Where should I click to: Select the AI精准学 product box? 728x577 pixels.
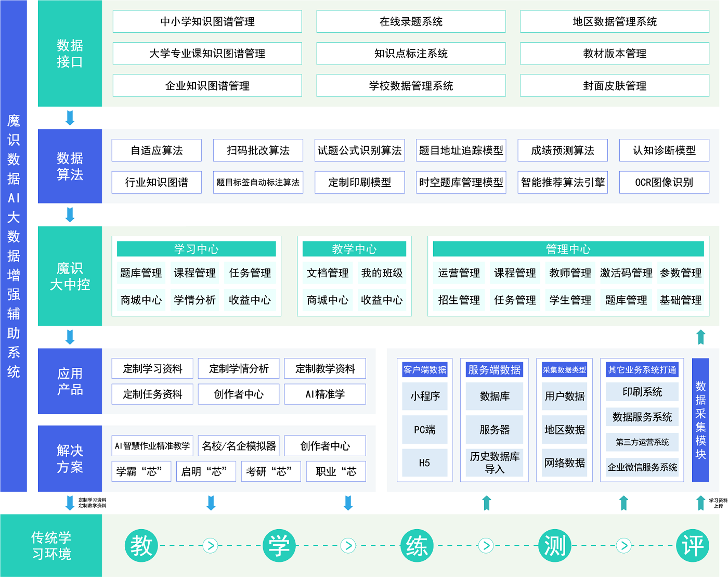click(x=325, y=394)
